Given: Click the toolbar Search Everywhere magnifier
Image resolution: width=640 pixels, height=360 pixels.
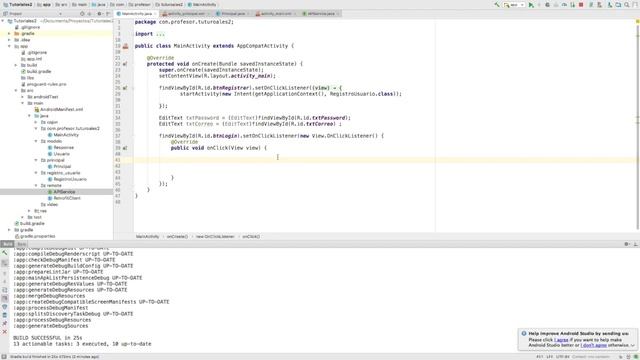Looking at the screenshot, I should tap(627, 5).
